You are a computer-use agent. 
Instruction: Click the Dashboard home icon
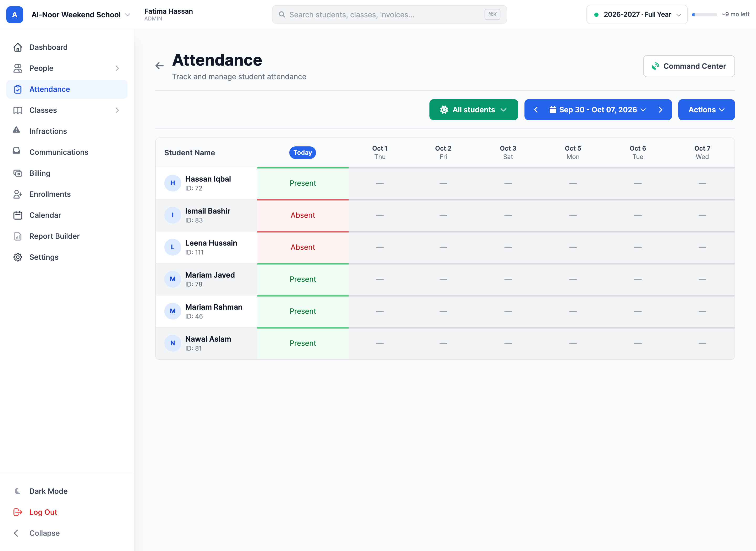point(18,47)
